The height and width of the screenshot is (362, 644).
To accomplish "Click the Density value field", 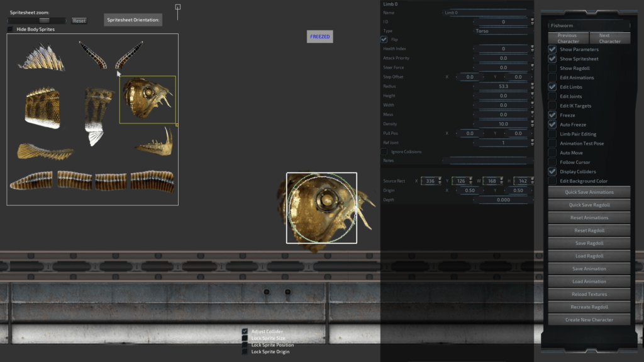I will pos(502,124).
